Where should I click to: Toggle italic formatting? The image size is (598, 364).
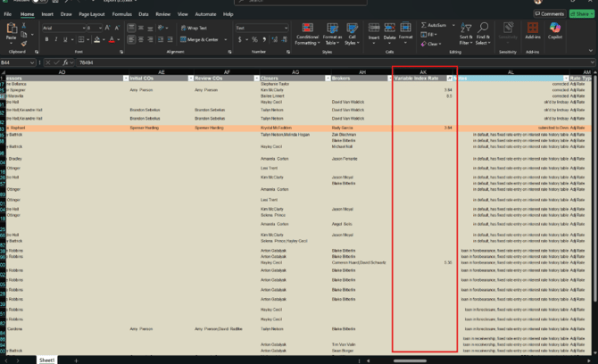pyautogui.click(x=55, y=39)
